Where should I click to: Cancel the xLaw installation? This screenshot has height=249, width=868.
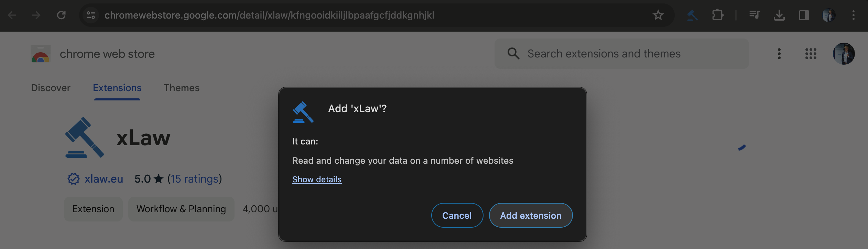457,215
